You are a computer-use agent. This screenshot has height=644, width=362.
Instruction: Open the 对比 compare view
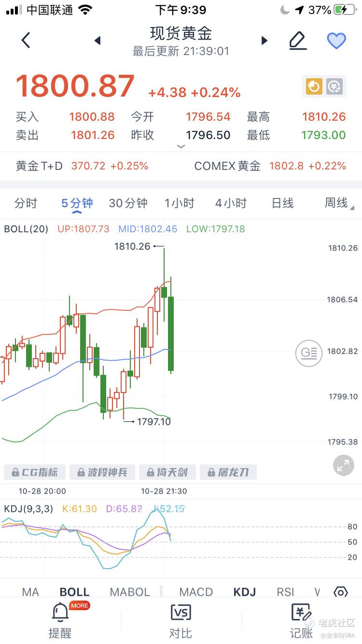click(181, 620)
